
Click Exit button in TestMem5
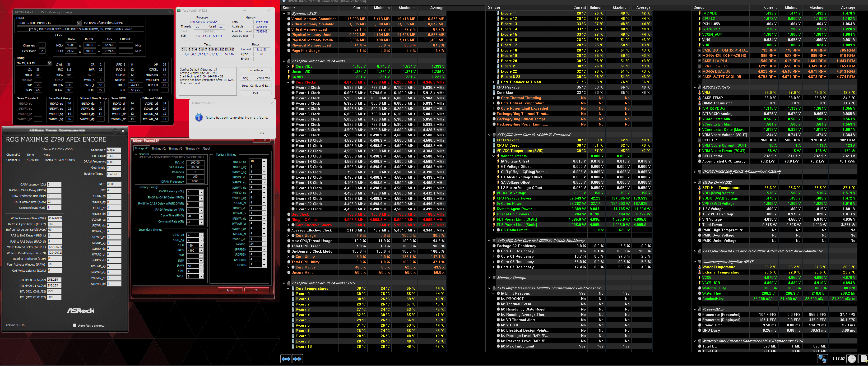[256, 93]
